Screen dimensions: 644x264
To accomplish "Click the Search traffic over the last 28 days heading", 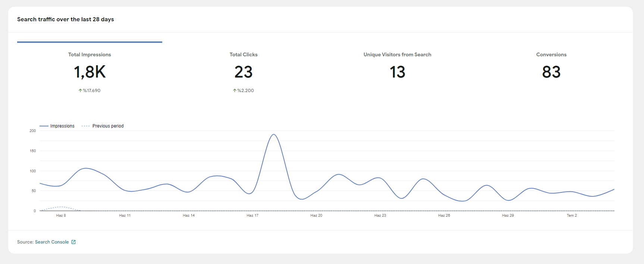I will point(66,19).
